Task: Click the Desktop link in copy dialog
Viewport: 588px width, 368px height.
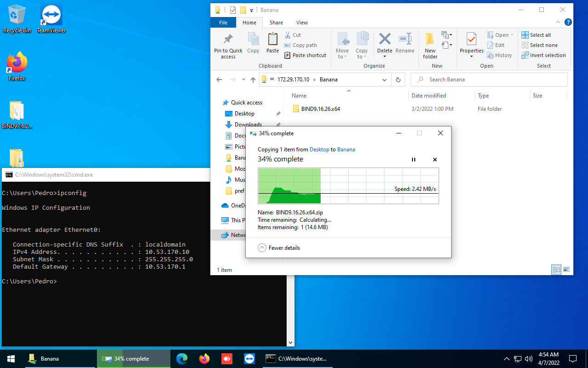Action: click(319, 149)
